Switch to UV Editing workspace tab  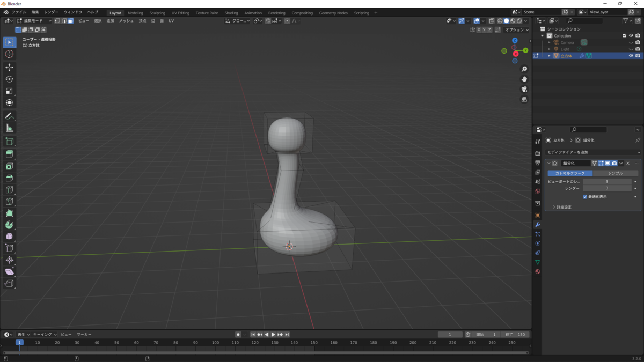(180, 13)
